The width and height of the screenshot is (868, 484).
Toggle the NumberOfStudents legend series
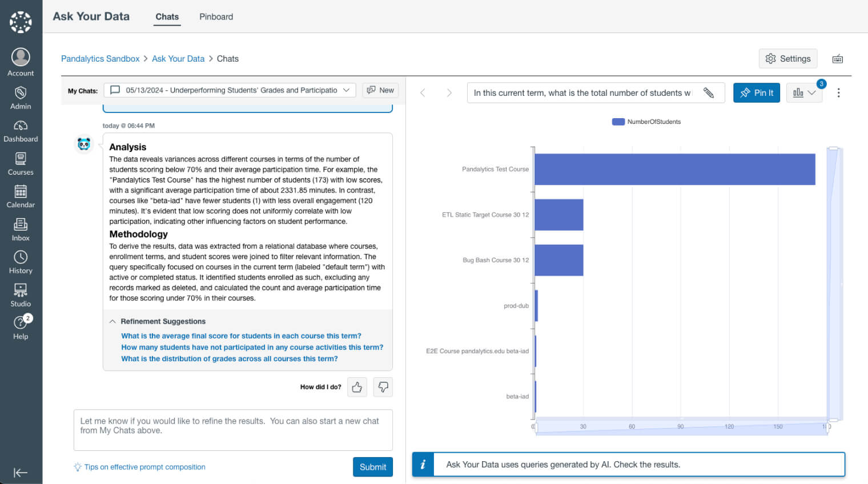646,122
